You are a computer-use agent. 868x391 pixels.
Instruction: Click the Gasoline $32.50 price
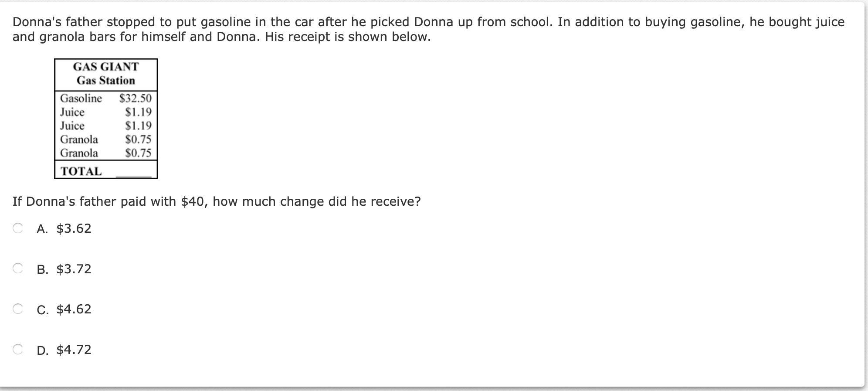coord(135,98)
